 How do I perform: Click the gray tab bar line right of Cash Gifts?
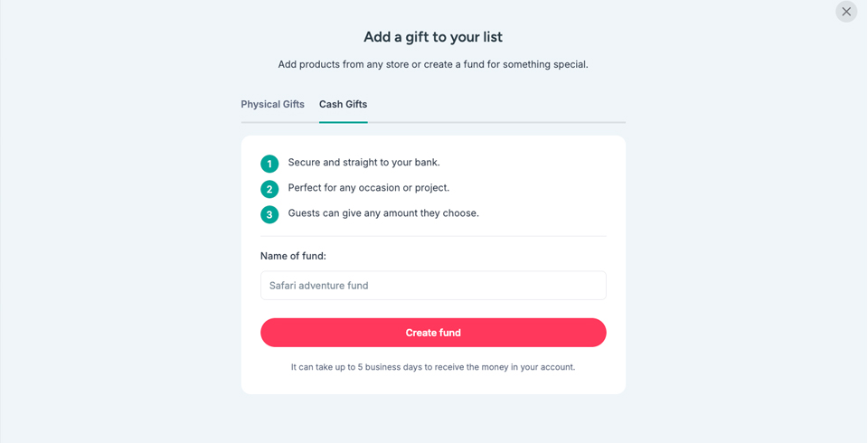coord(497,122)
